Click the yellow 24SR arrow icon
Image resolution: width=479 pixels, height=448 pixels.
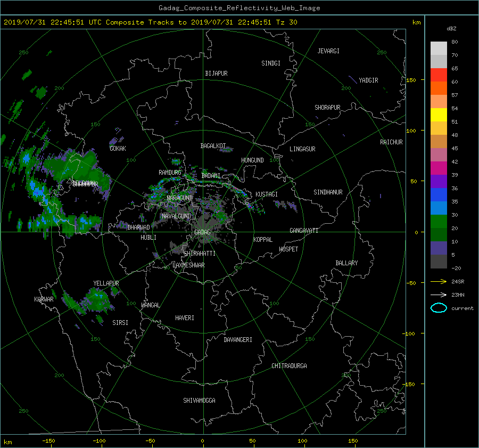point(439,281)
